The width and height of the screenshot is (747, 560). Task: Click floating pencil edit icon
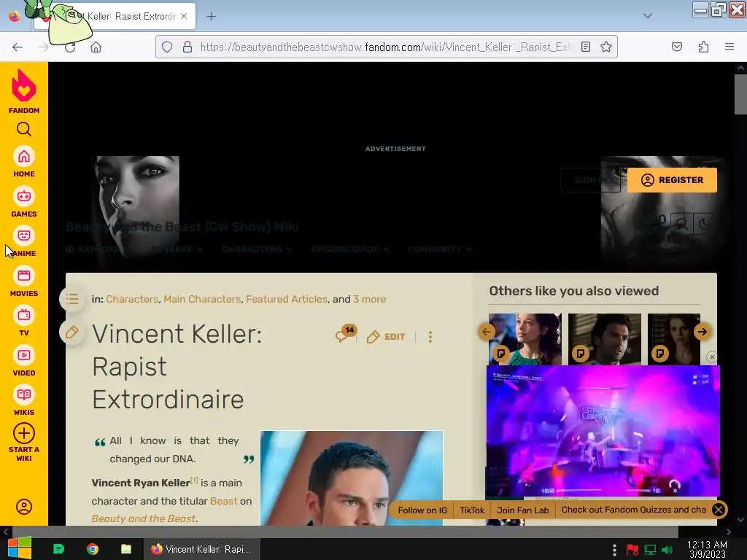(x=72, y=332)
